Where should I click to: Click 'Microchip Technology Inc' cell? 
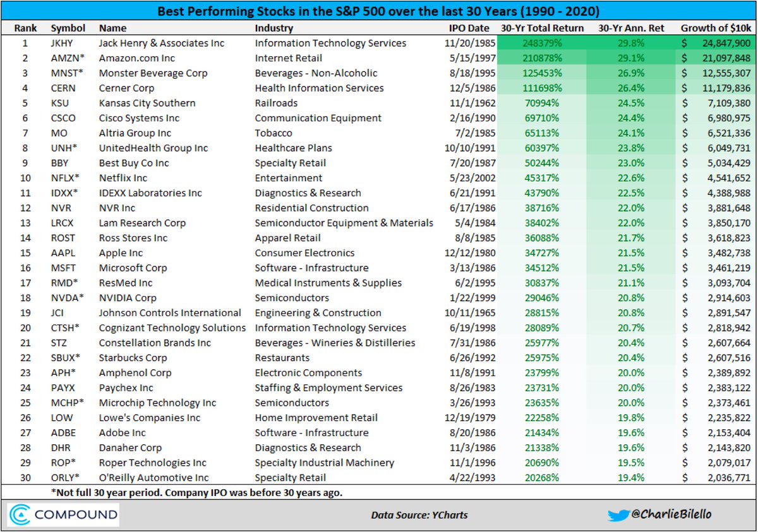tap(157, 403)
